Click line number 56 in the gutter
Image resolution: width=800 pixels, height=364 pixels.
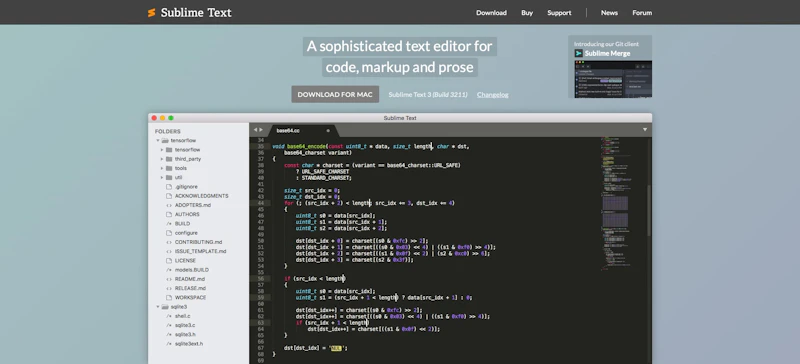tap(261, 279)
